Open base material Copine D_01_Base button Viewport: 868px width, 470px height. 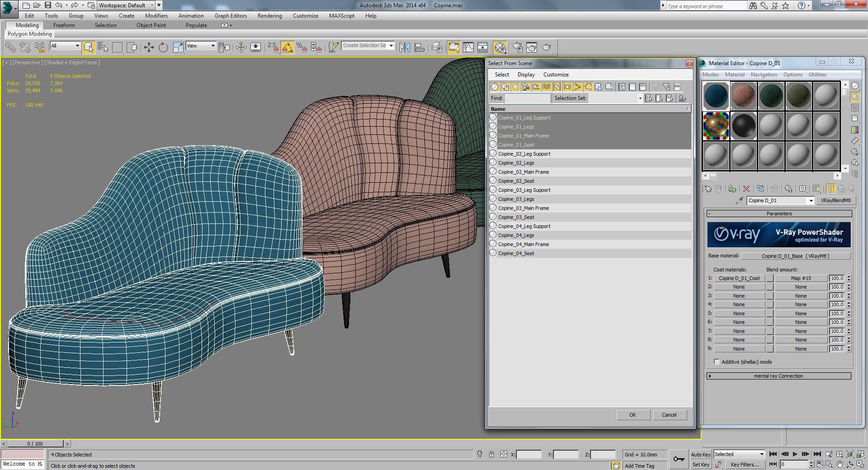click(x=796, y=256)
